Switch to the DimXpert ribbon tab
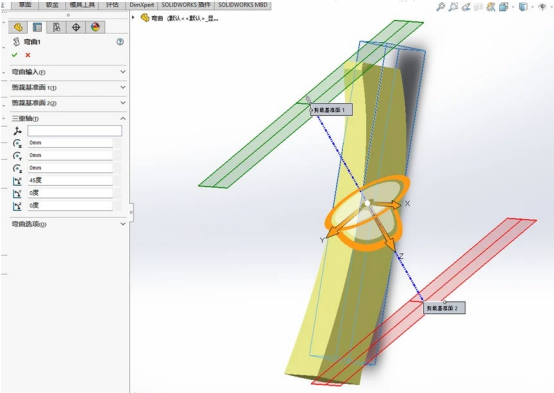The width and height of the screenshot is (554, 393). (142, 5)
